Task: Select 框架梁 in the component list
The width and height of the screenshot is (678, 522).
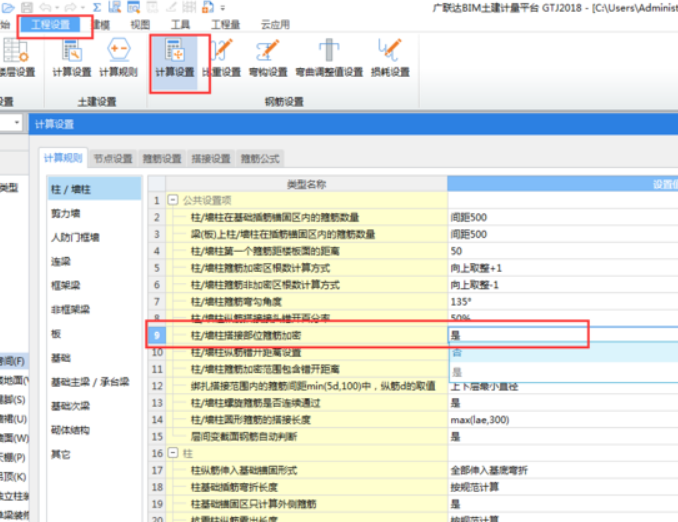Action: [x=67, y=286]
